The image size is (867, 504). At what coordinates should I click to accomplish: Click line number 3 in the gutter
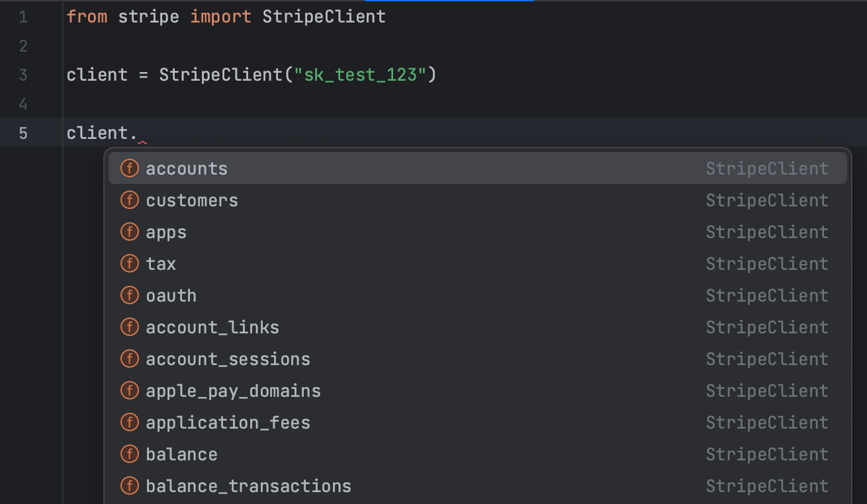point(23,74)
